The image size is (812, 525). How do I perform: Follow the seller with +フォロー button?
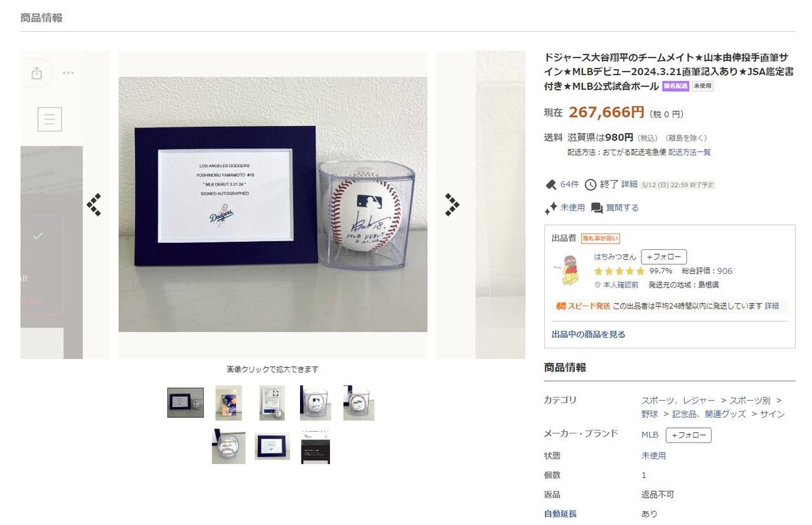[x=664, y=257]
